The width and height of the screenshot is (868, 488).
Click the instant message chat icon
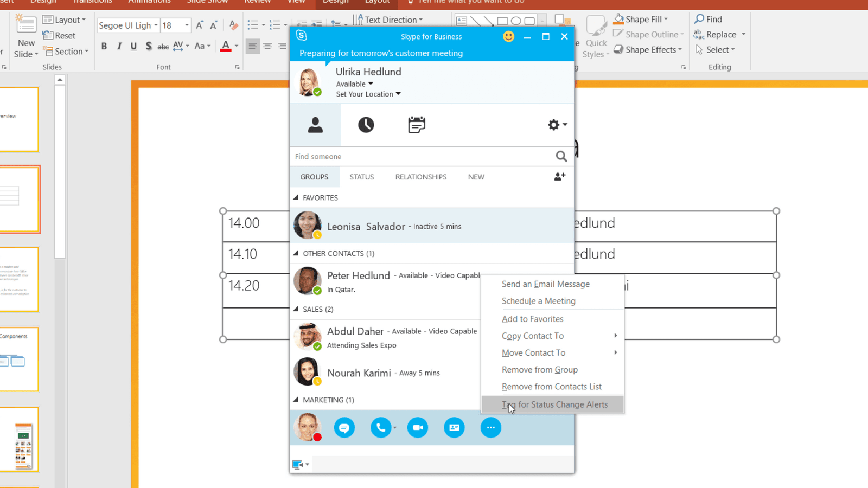344,428
